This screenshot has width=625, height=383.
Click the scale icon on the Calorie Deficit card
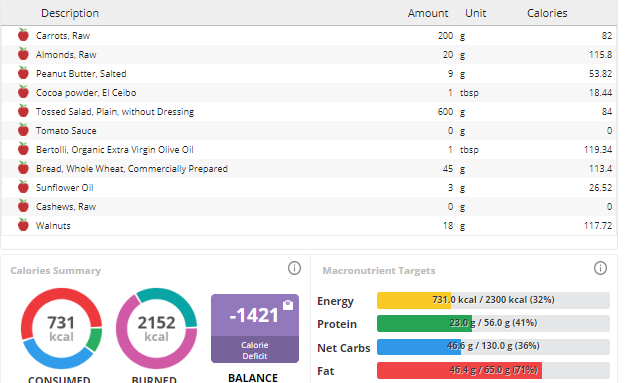tap(288, 305)
